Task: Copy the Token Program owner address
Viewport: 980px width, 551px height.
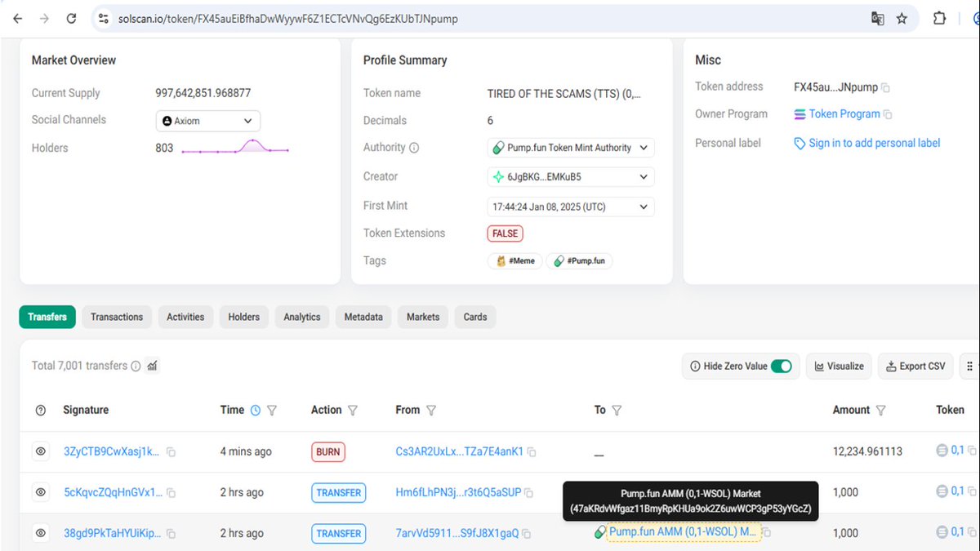Action: [x=888, y=114]
